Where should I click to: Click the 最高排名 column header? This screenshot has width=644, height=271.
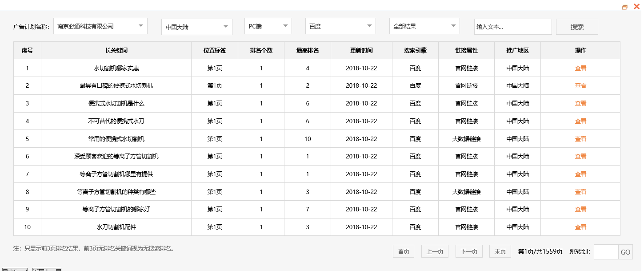pos(307,50)
